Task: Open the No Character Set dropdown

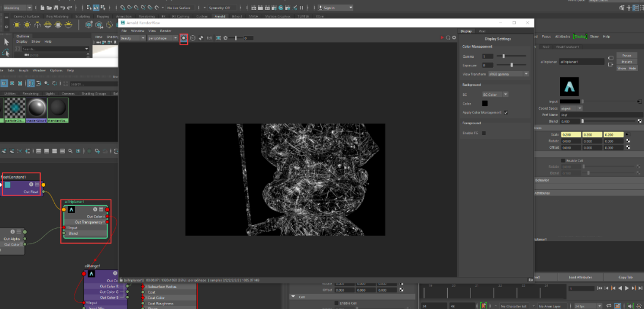Action: 514,306
